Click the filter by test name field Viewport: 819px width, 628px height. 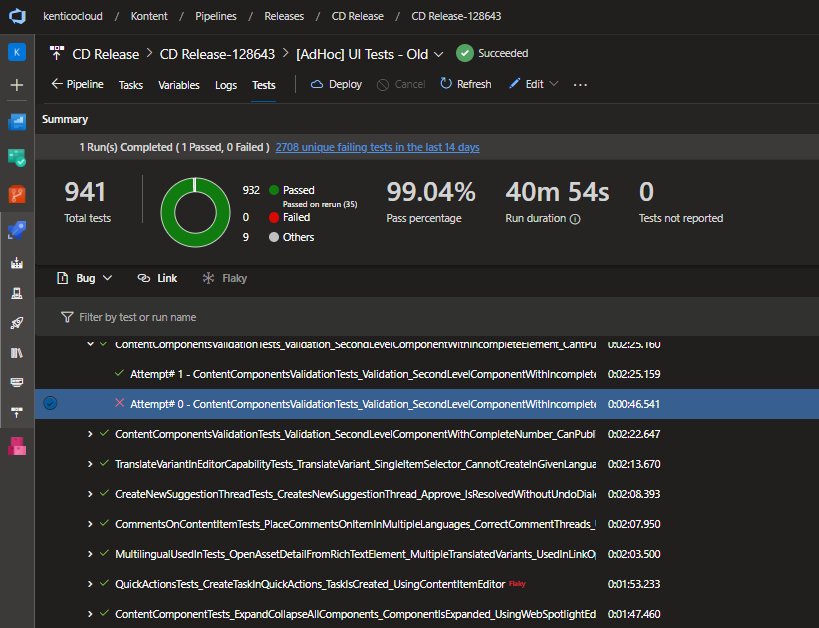(x=138, y=317)
